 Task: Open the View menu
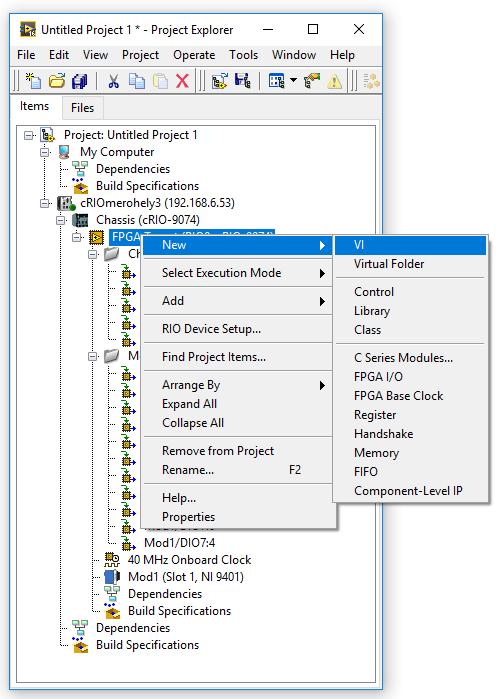(x=95, y=55)
